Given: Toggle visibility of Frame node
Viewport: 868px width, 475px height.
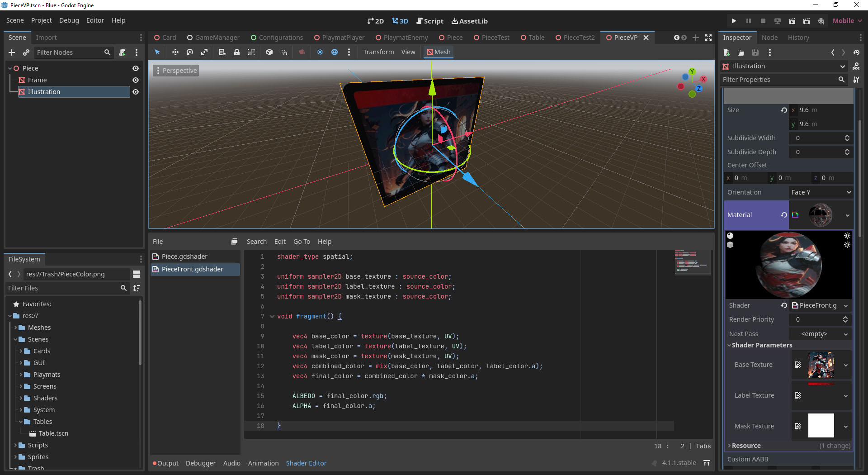Looking at the screenshot, I should pos(135,80).
